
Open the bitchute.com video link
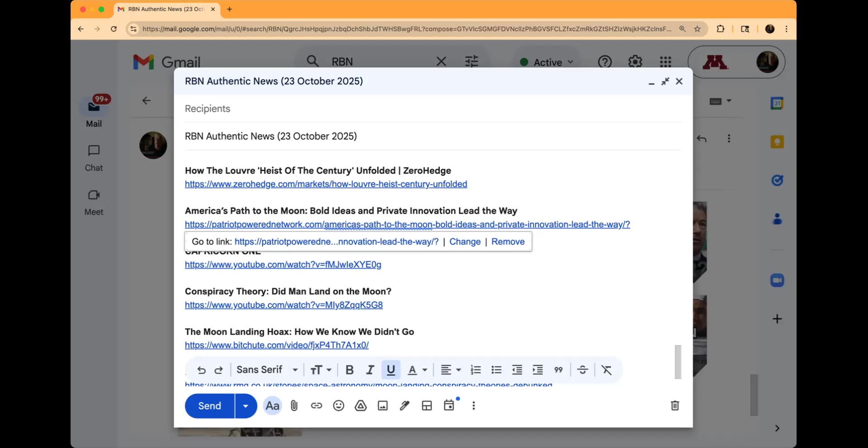(x=277, y=345)
